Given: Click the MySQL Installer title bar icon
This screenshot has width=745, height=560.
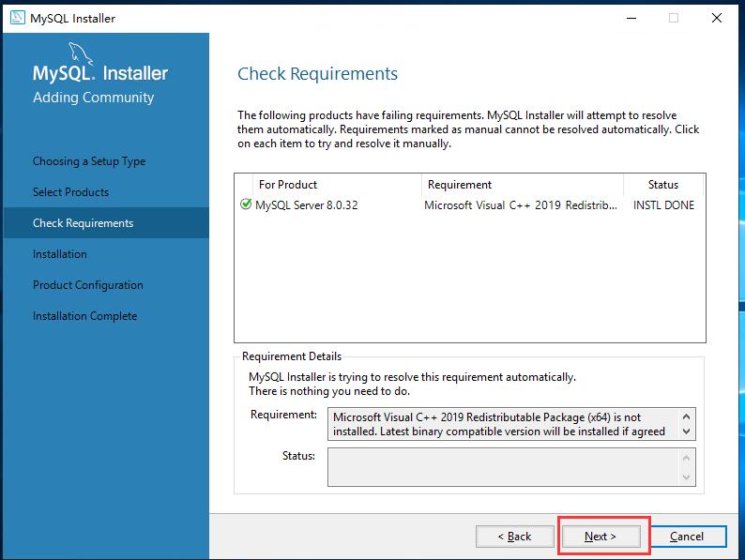Looking at the screenshot, I should click(18, 18).
